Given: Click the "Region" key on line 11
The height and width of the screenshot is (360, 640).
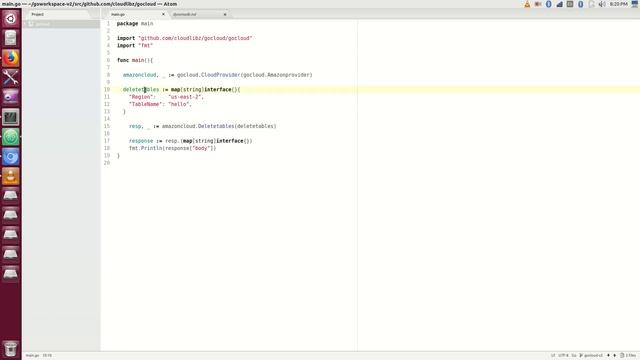Looking at the screenshot, I should pyautogui.click(x=142, y=97).
